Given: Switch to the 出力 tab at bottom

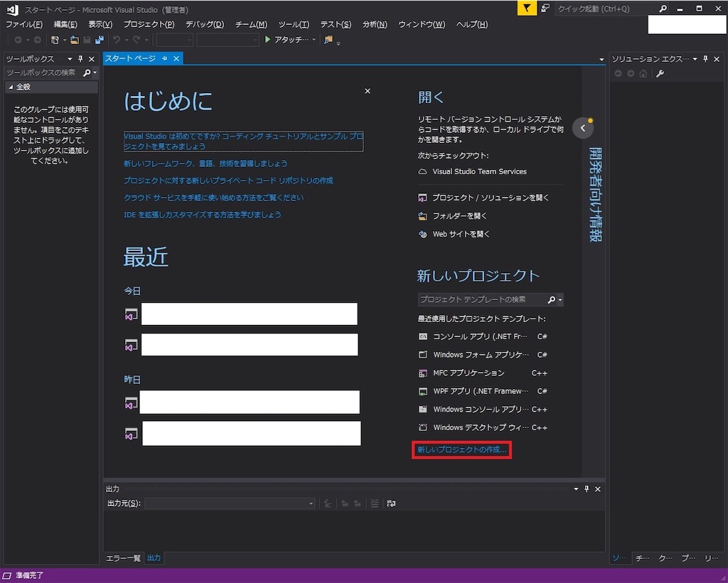Looking at the screenshot, I should tap(154, 558).
